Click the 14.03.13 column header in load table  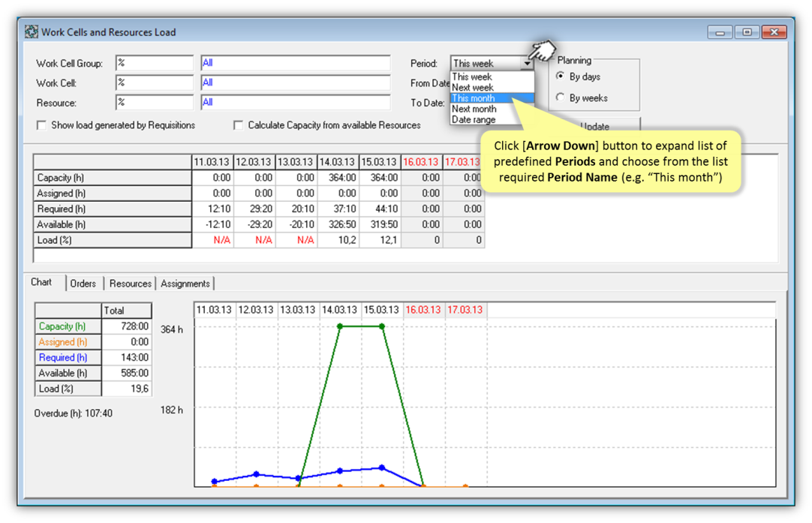pos(338,162)
